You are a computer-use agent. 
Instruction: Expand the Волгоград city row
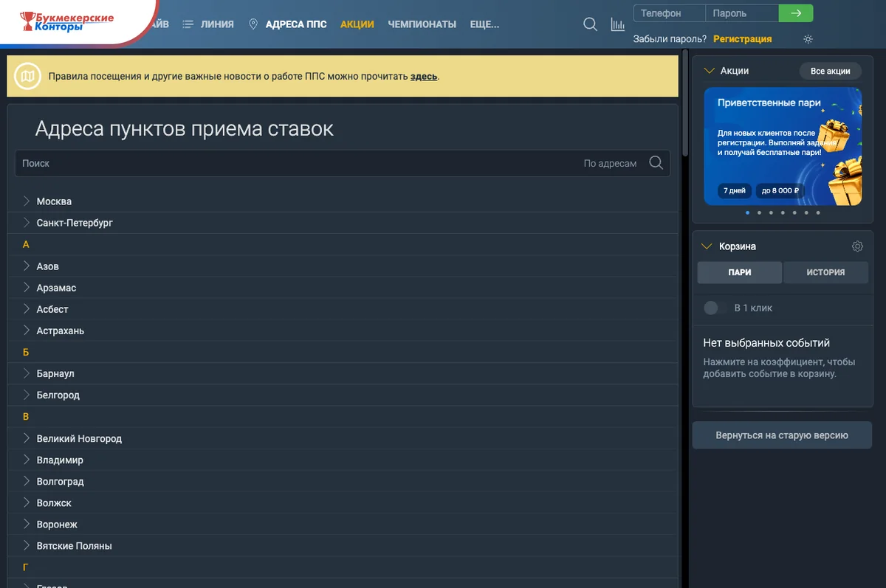343,481
